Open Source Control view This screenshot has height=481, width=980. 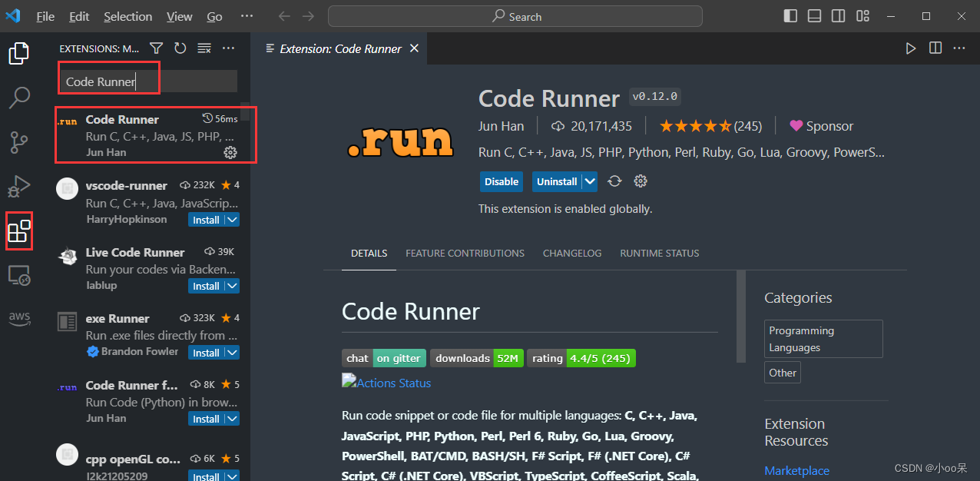point(18,142)
